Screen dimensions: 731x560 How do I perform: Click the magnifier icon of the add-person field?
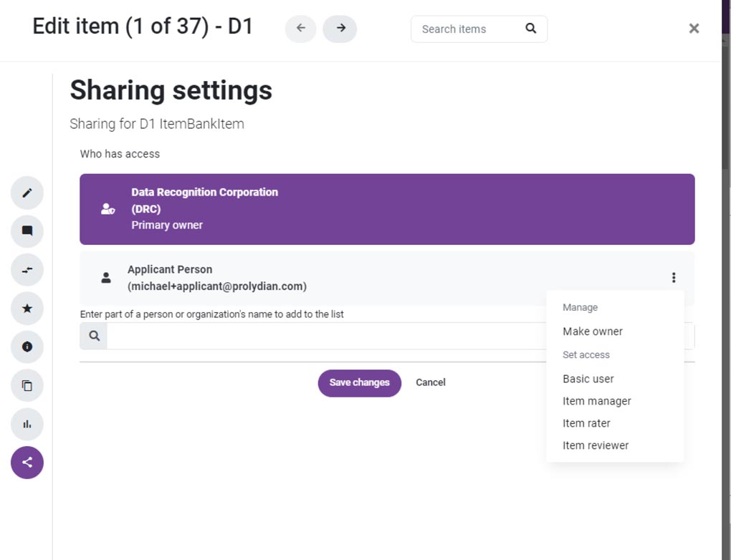click(94, 336)
